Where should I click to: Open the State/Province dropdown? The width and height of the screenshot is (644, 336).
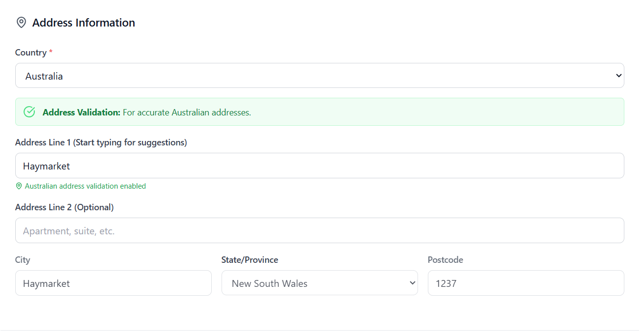pyautogui.click(x=319, y=283)
